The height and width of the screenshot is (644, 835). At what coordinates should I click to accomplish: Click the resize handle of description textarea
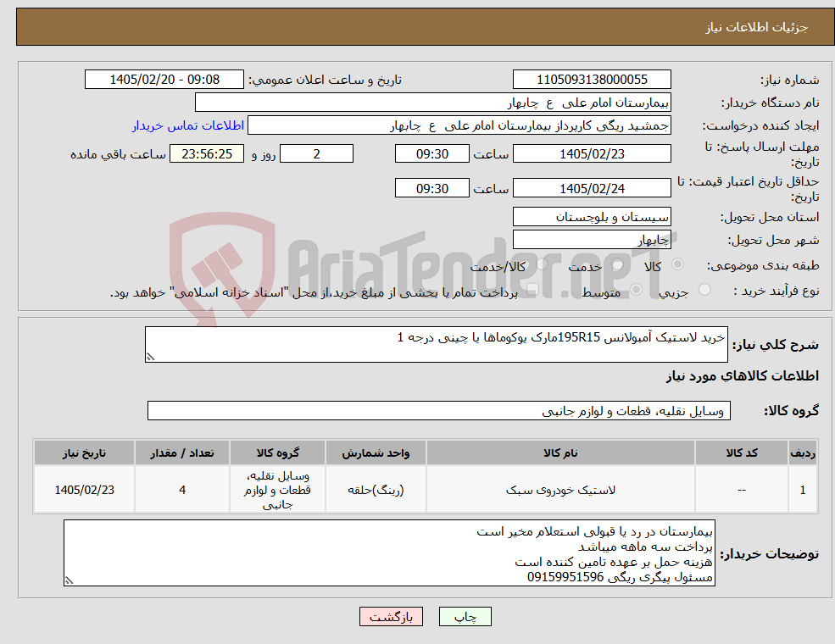click(x=150, y=357)
